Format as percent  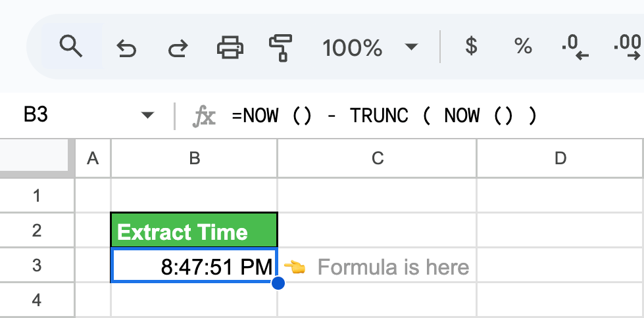point(523,46)
